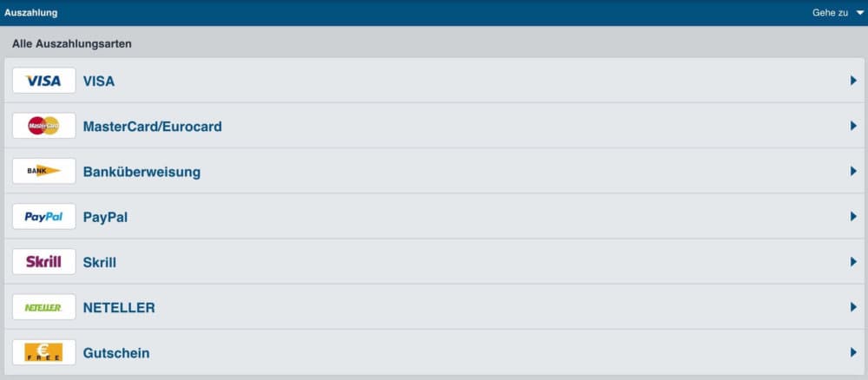
Task: Expand the MasterCard/Eurocard row arrow
Action: click(853, 126)
